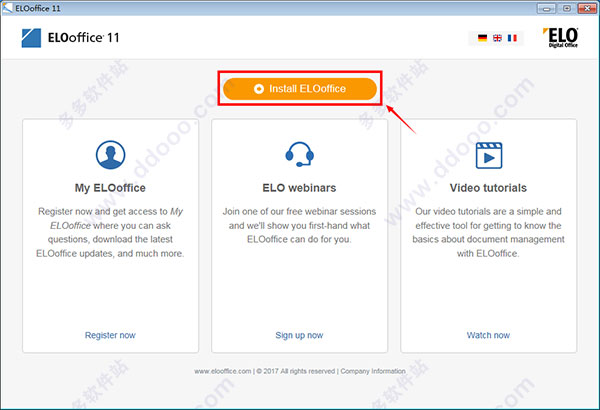The height and width of the screenshot is (410, 600).
Task: Open the Company Information footer link
Action: (x=373, y=371)
